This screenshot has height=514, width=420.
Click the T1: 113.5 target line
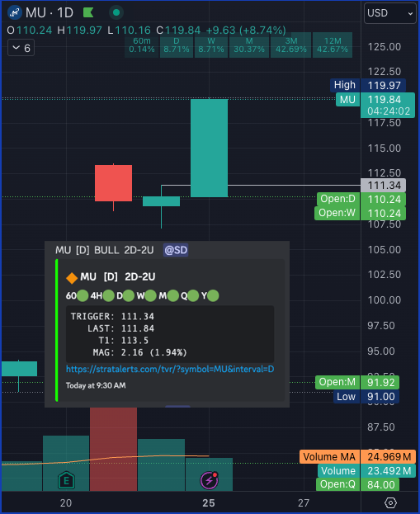coord(123,340)
